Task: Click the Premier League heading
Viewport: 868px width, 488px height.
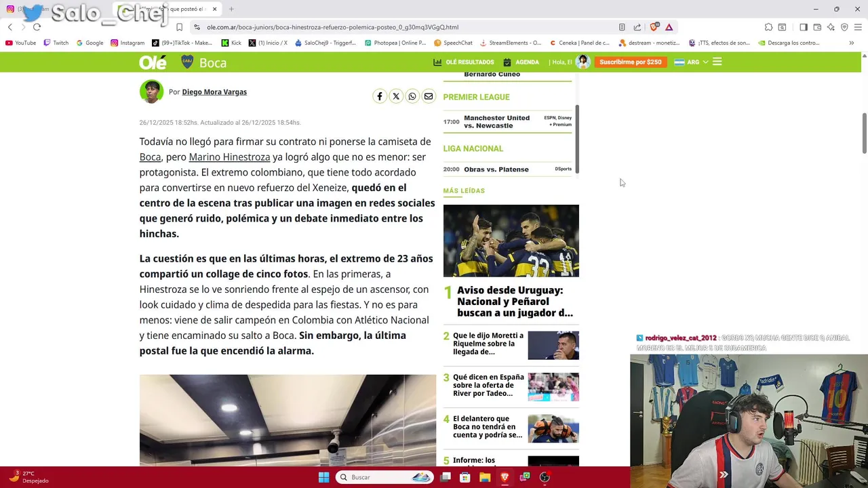Action: pyautogui.click(x=476, y=97)
